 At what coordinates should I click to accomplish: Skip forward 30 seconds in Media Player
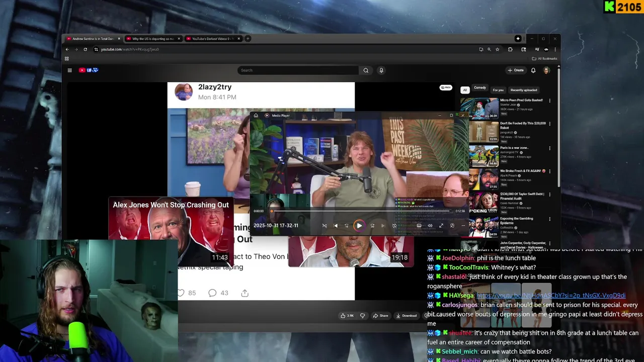pyautogui.click(x=372, y=226)
